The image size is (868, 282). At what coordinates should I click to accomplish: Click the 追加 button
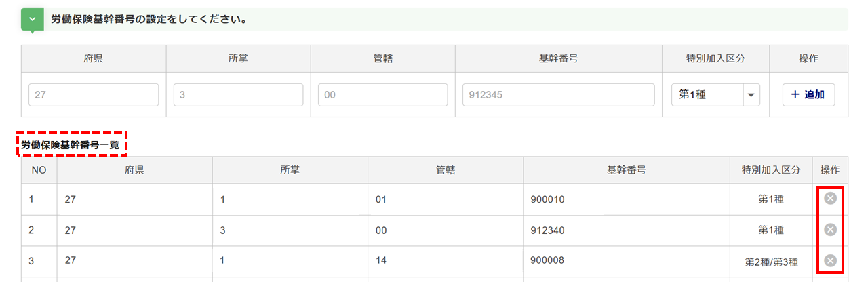(x=808, y=95)
